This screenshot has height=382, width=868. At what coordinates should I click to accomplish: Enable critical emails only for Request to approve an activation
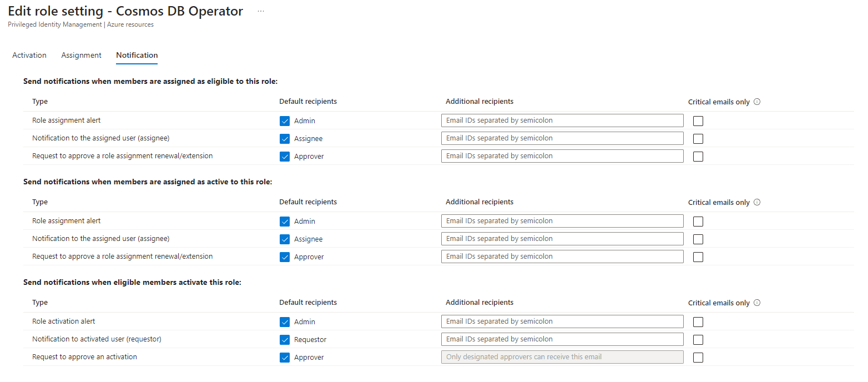click(698, 358)
